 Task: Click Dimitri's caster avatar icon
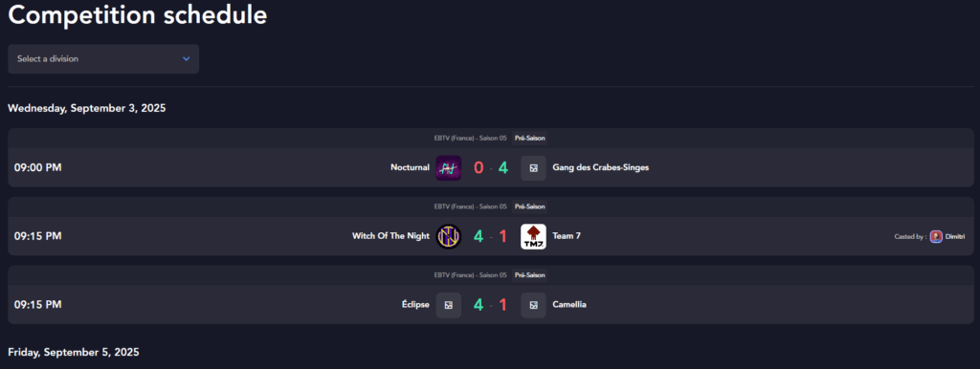936,237
